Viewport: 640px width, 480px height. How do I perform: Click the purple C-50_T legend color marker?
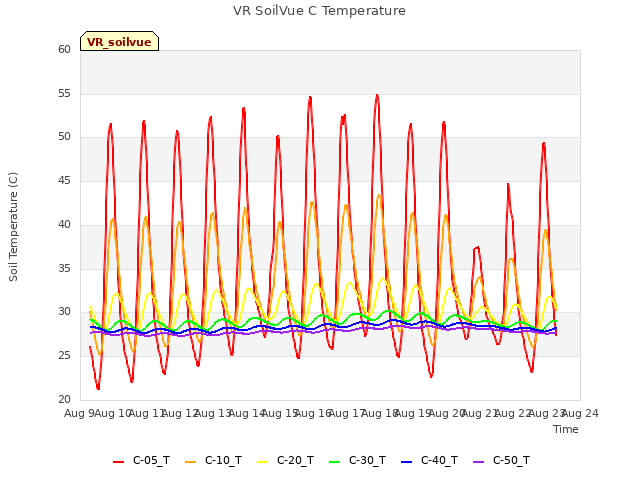click(478, 462)
